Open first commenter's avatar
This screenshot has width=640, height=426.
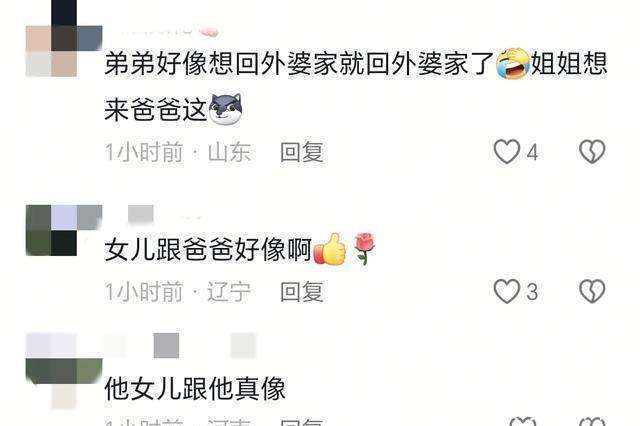coord(64,39)
